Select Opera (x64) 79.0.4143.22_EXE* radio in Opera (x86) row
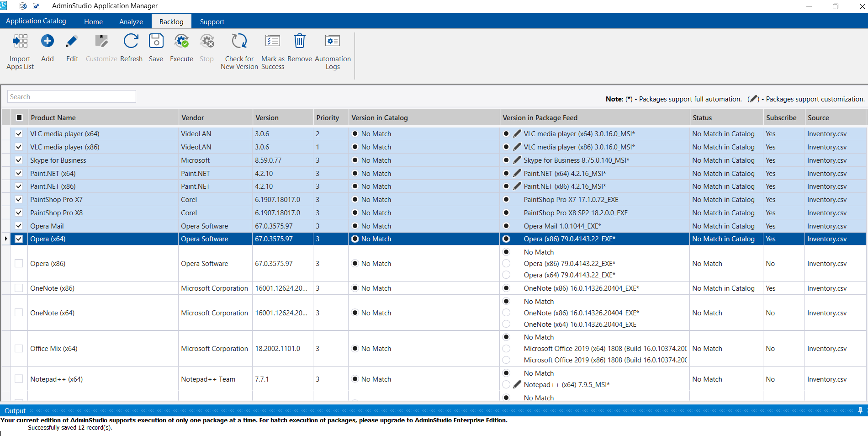Screen dimensions: 868x436 (506, 275)
